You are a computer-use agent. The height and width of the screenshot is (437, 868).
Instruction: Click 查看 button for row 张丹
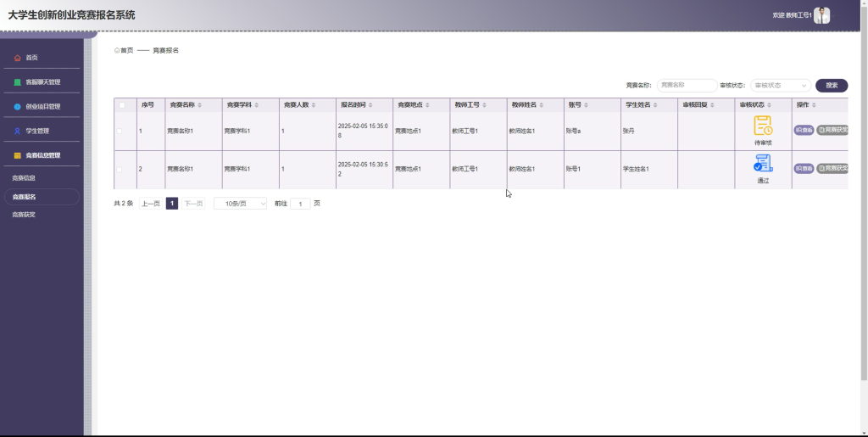click(x=804, y=130)
